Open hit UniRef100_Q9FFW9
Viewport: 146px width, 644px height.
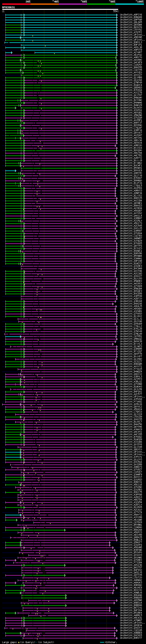131,20
